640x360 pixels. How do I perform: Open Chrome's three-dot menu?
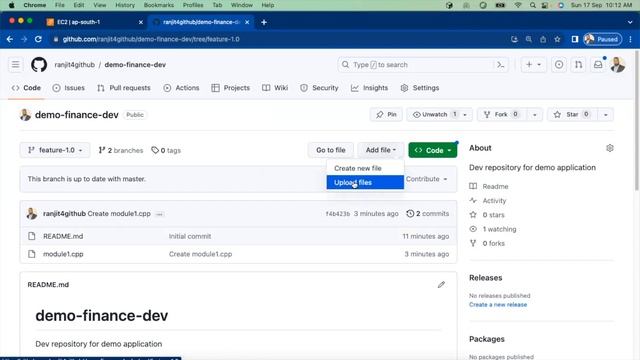pyautogui.click(x=631, y=39)
